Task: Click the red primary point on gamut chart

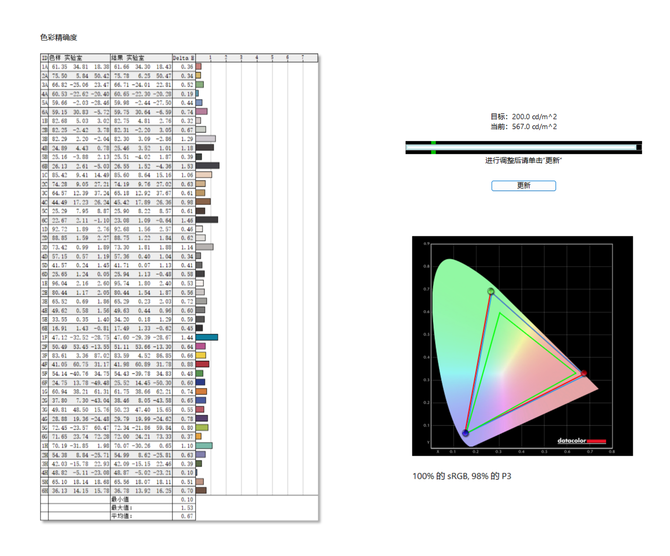Action: (x=584, y=373)
